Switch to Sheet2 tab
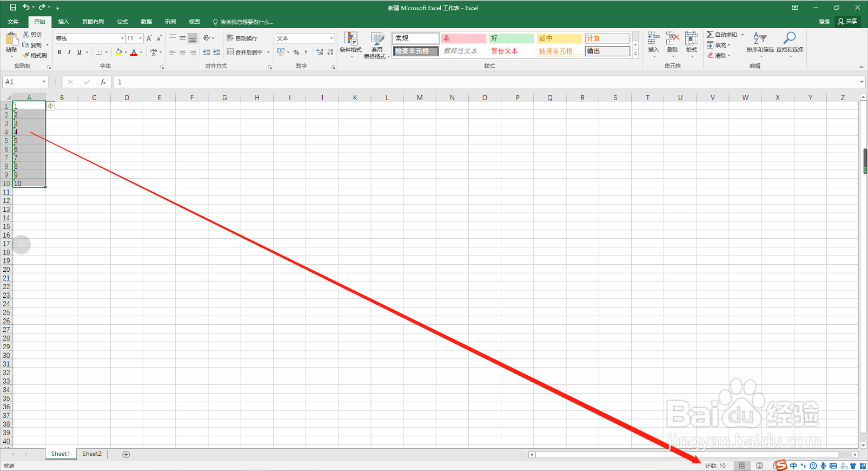Image resolution: width=868 pixels, height=471 pixels. 92,454
